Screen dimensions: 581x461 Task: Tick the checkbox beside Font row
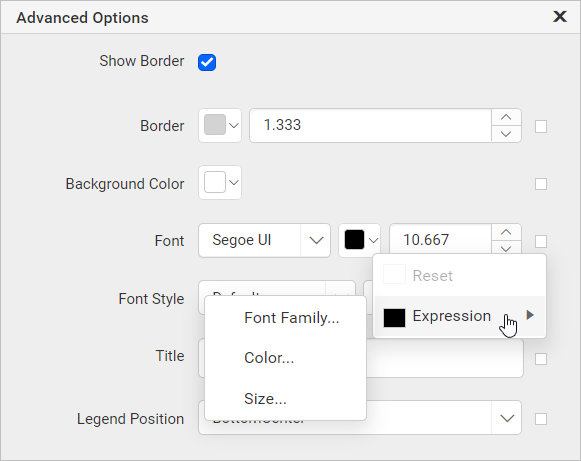(x=541, y=241)
